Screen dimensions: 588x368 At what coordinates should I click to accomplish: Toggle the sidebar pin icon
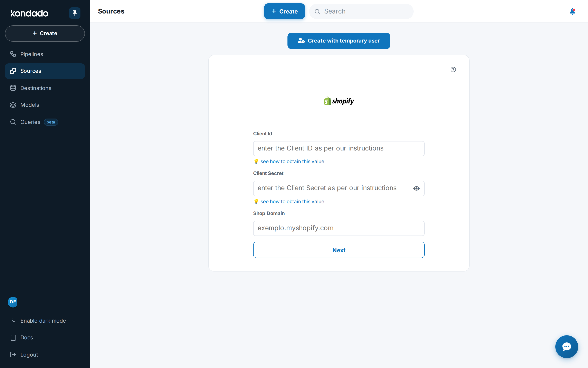tap(75, 13)
